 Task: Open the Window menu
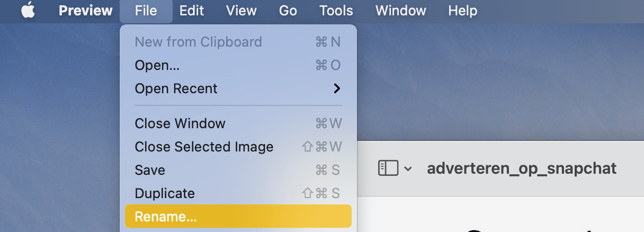point(401,11)
